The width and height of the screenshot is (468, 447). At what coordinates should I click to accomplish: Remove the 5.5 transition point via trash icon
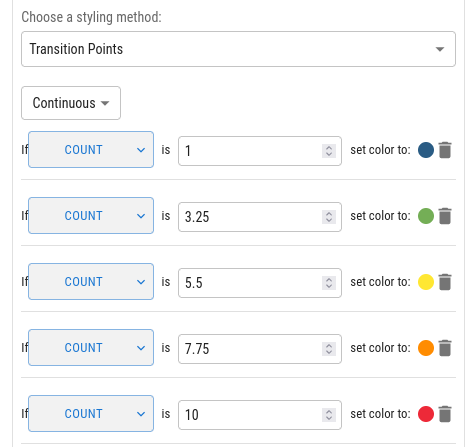pos(445,282)
